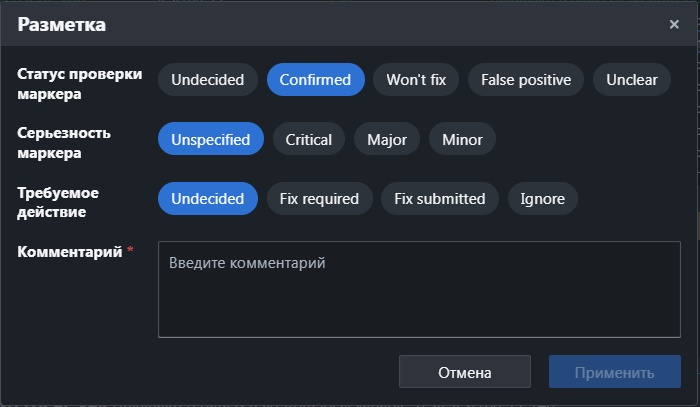Set marker status to Undecided
700x407 pixels.
point(207,80)
